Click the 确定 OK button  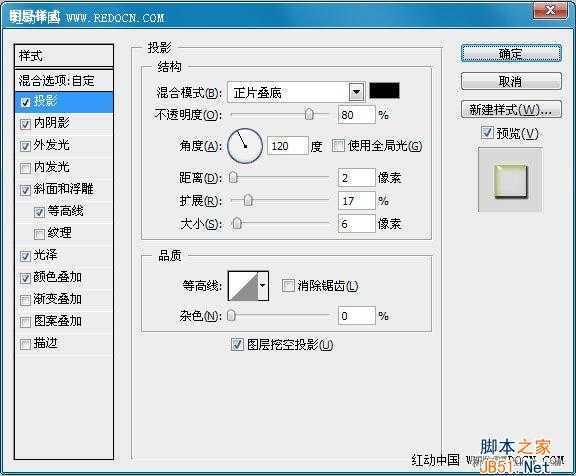click(511, 54)
